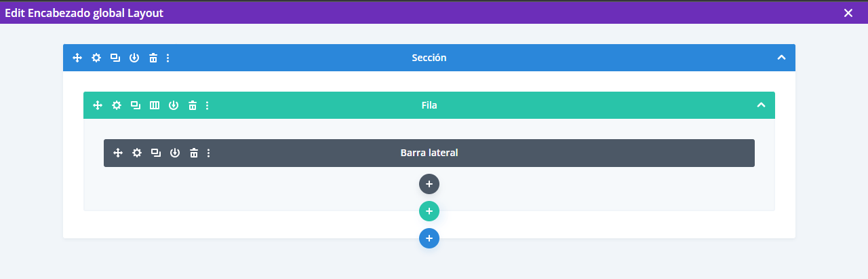This screenshot has width=868, height=279.
Task: Delete the Sección using trash icon
Action: click(x=153, y=58)
